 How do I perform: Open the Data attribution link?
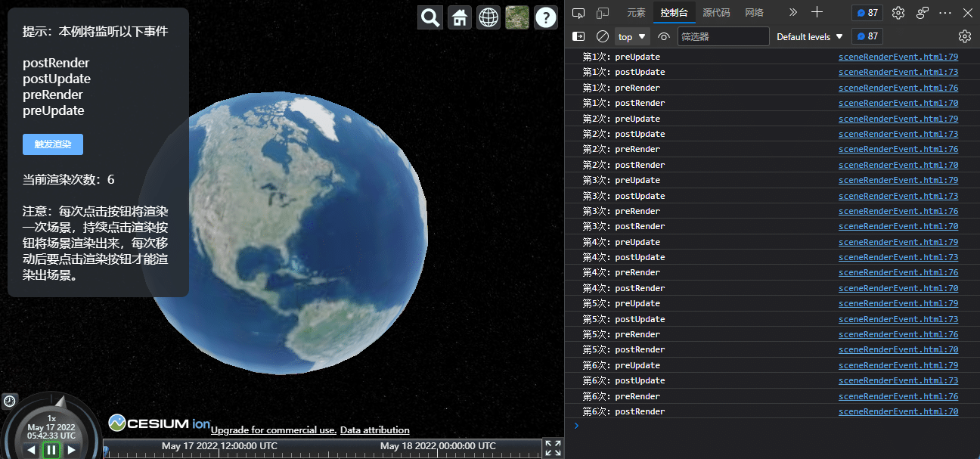[375, 430]
